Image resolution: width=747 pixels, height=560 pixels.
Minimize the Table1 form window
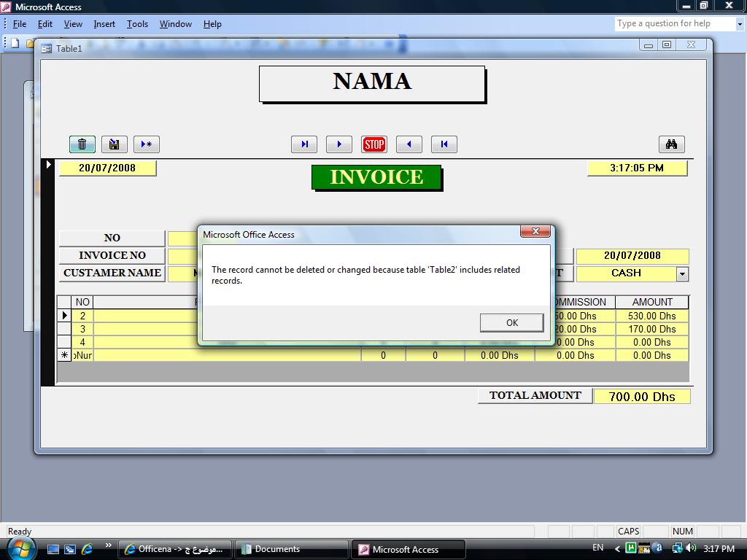(648, 45)
